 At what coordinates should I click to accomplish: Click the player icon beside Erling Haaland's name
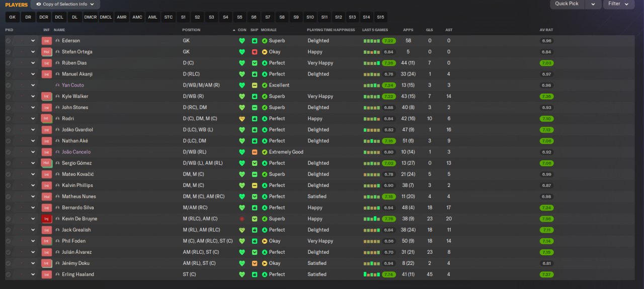(58, 274)
